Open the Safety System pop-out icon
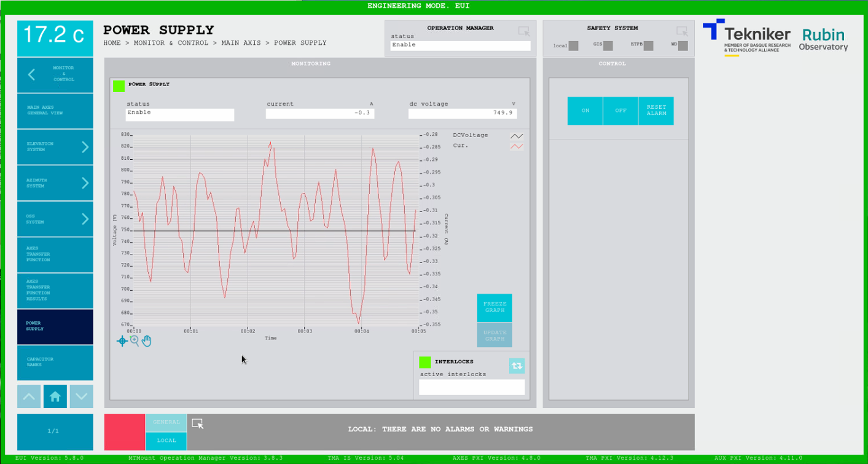The height and width of the screenshot is (464, 868). pos(682,31)
